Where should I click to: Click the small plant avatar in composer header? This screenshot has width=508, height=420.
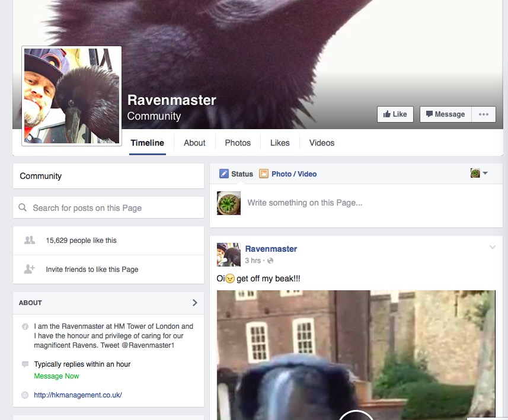[475, 173]
